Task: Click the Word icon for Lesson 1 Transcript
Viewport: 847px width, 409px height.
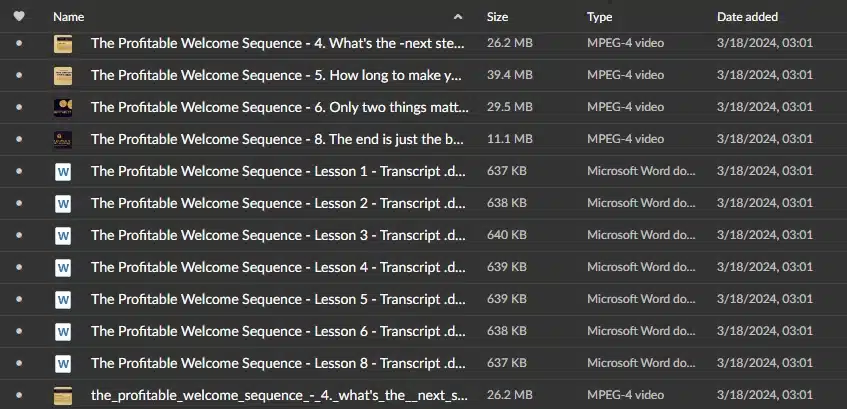Action: [63, 171]
